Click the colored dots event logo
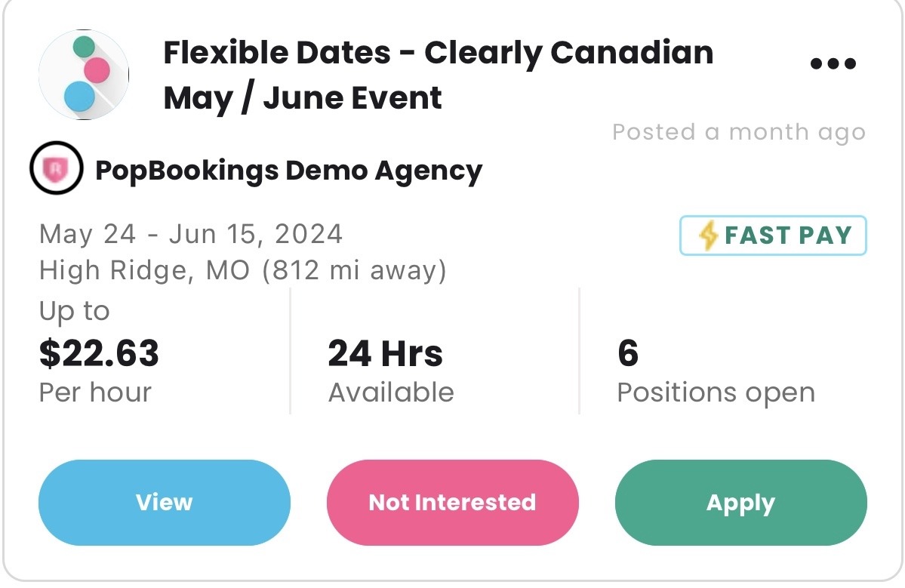The width and height of the screenshot is (905, 588). [x=84, y=75]
